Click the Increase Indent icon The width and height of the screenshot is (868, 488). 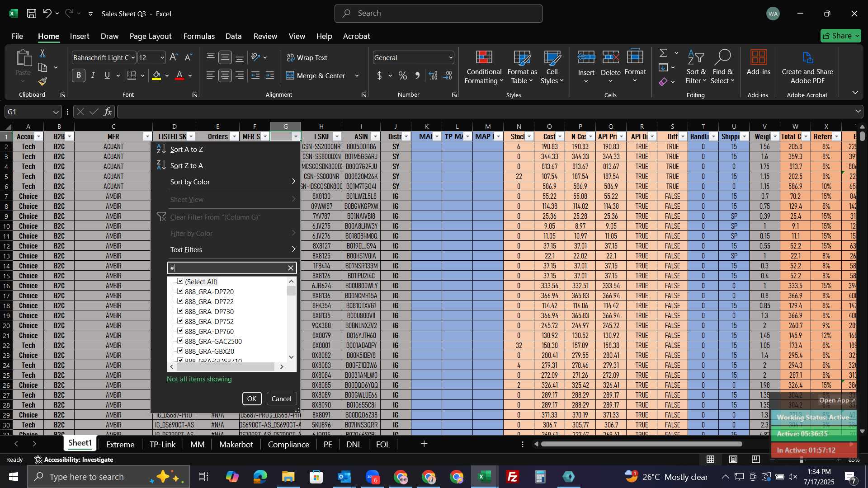tap(270, 75)
